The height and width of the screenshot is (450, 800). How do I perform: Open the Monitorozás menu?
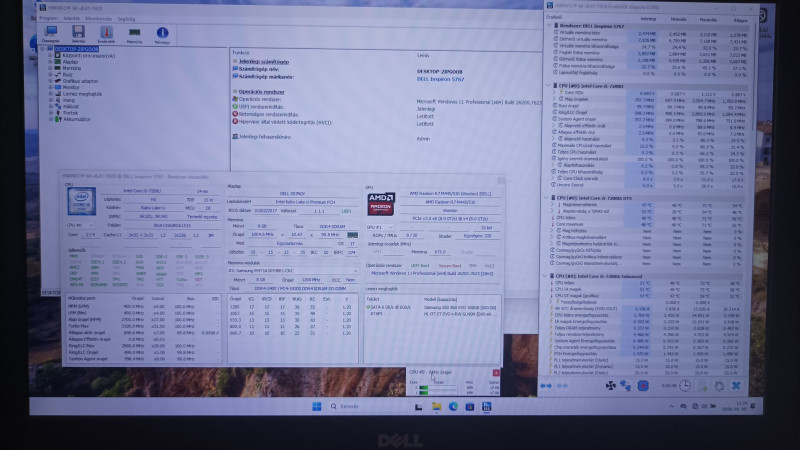click(x=98, y=19)
